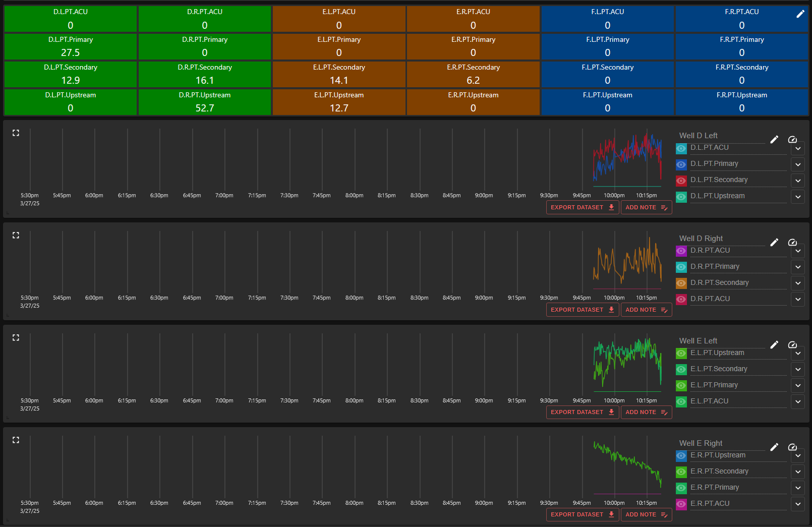
Task: Hide the E.L.PT.Upstream trace with its eye icon
Action: 681,354
